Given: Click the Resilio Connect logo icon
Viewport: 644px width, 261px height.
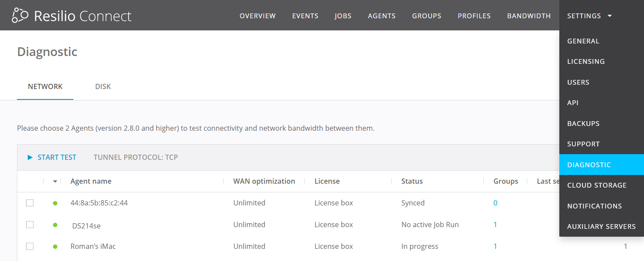Looking at the screenshot, I should 20,16.
